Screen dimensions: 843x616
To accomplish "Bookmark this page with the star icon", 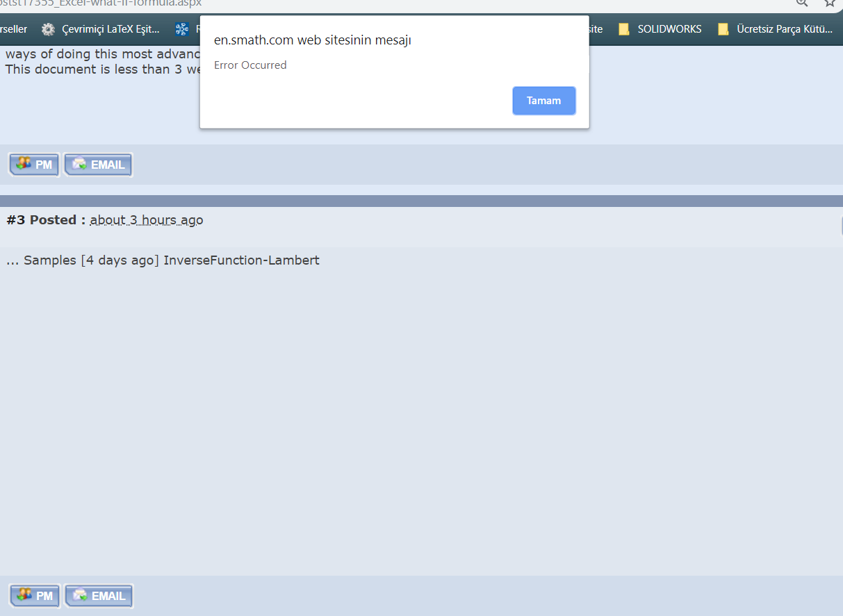I will pyautogui.click(x=829, y=3).
